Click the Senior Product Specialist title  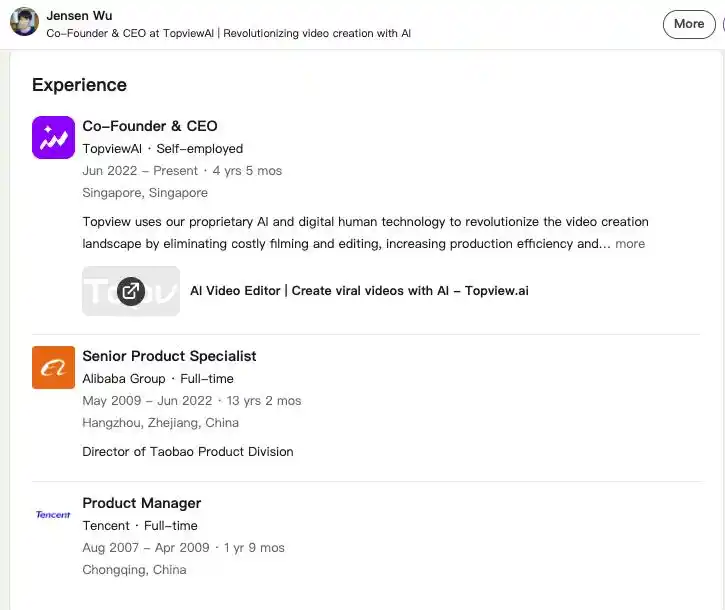[x=169, y=356]
